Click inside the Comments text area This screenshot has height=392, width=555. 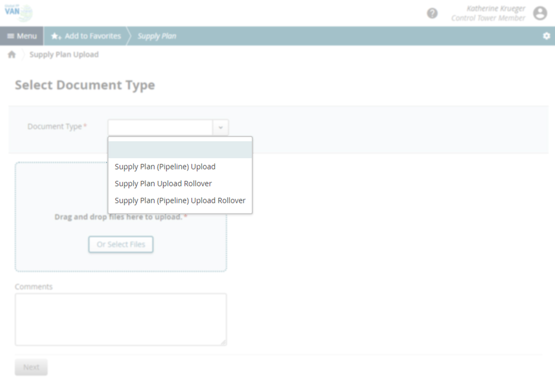point(121,319)
